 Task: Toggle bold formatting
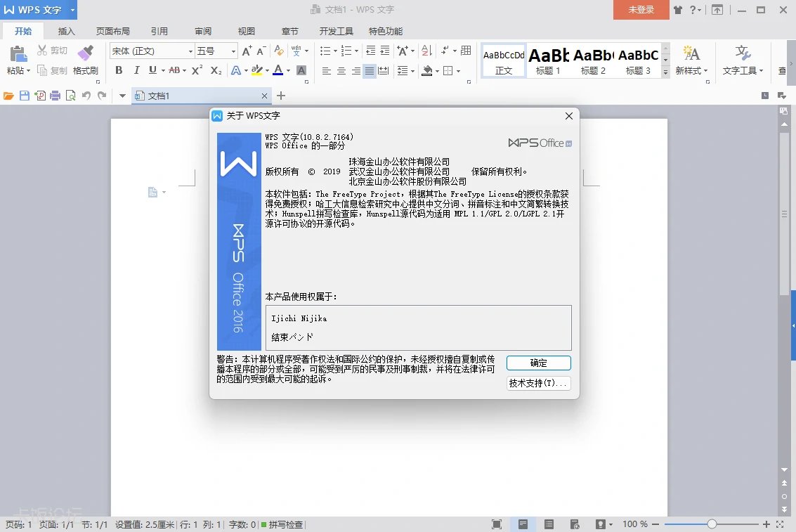(x=119, y=71)
